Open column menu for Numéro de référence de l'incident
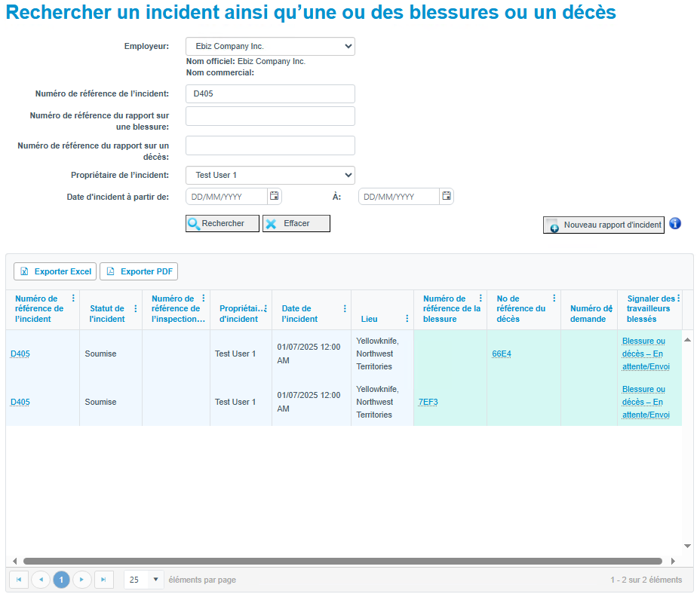The height and width of the screenshot is (597, 700). tap(74, 298)
